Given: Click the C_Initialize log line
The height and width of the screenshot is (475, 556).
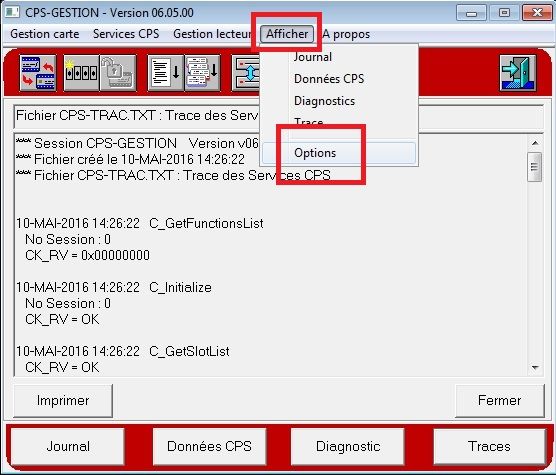Looking at the screenshot, I should [x=114, y=287].
